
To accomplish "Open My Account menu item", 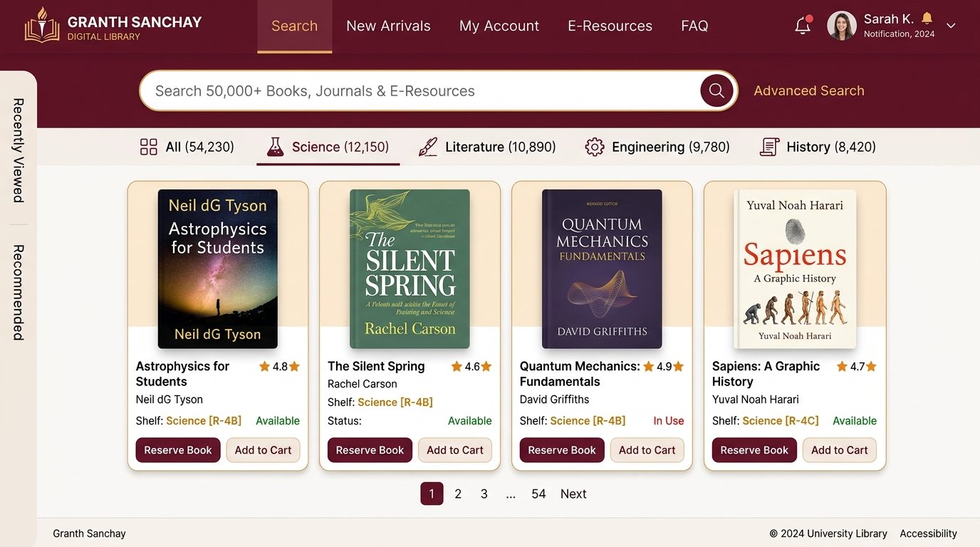I will coord(499,26).
